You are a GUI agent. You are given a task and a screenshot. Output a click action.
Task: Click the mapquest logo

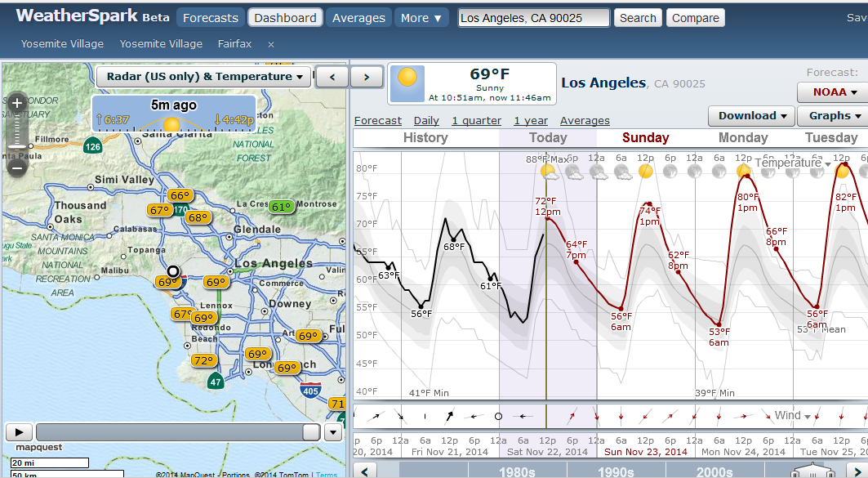pos(38,447)
